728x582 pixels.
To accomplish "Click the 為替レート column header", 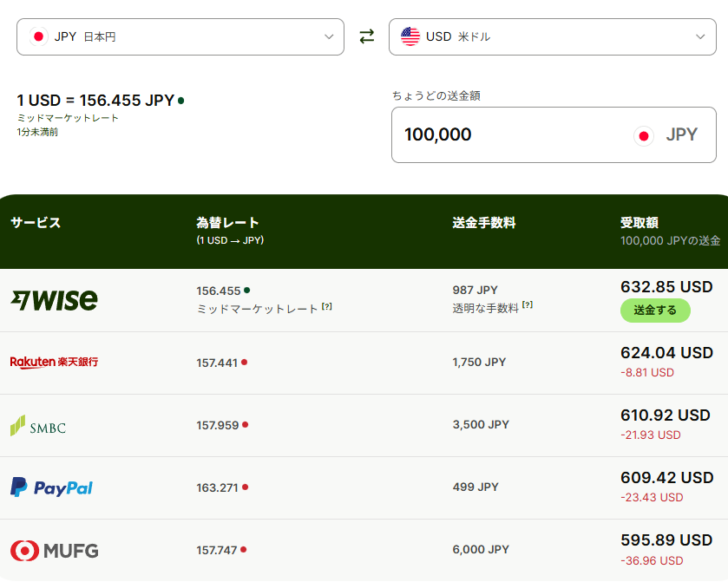I will (227, 223).
